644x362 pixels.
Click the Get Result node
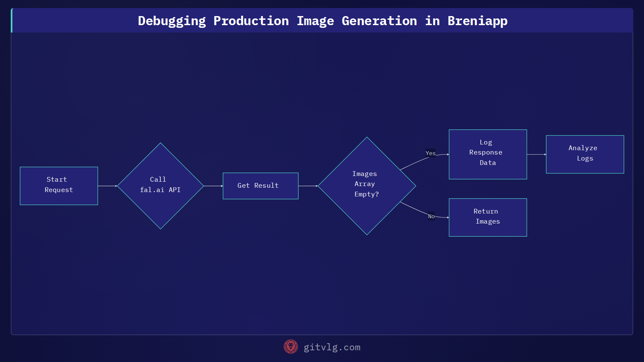click(x=260, y=186)
